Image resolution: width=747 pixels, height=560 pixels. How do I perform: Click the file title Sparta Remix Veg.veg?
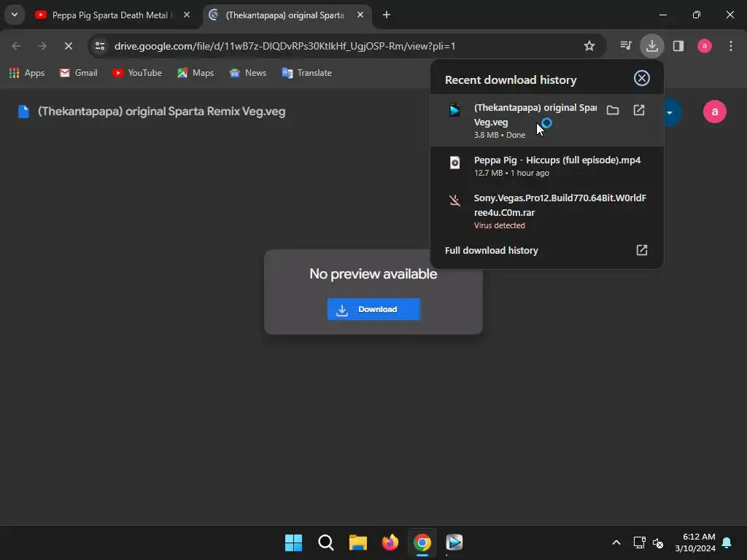tap(161, 112)
